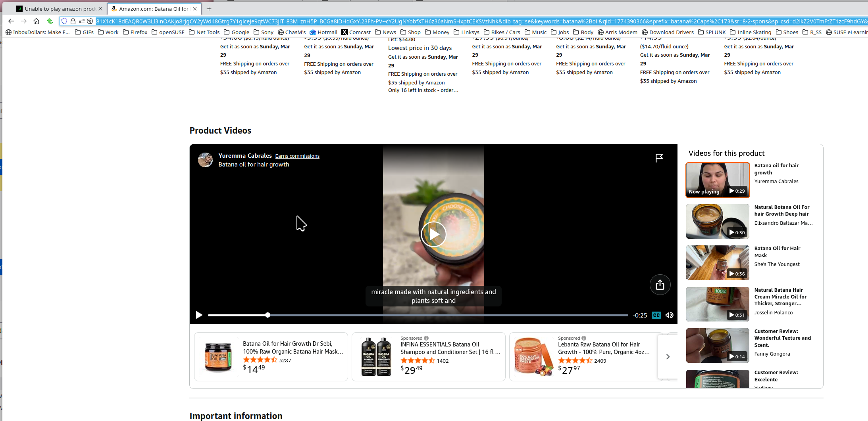
Task: Open the 3287 ratings for Dr Sebi
Action: pos(285,360)
